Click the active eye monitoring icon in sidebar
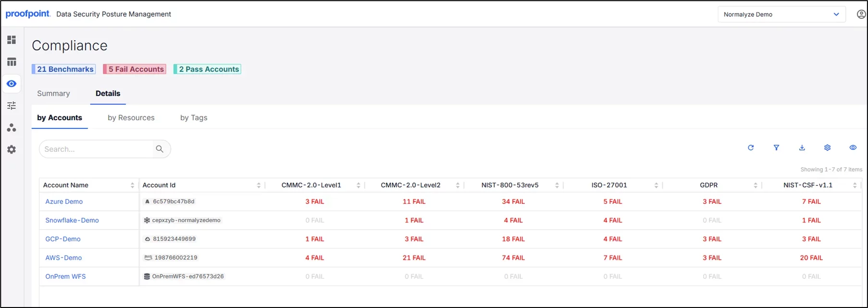This screenshot has width=868, height=308. pos(12,84)
